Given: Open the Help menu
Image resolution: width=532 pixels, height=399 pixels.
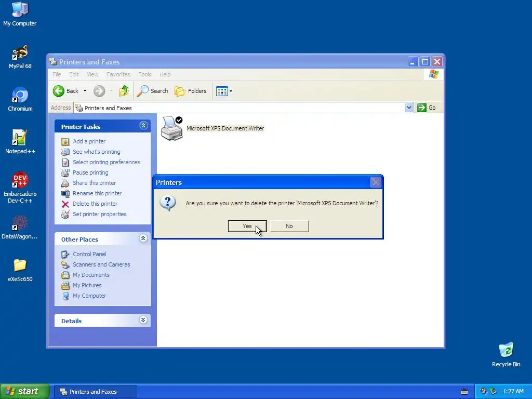Looking at the screenshot, I should pyautogui.click(x=165, y=74).
